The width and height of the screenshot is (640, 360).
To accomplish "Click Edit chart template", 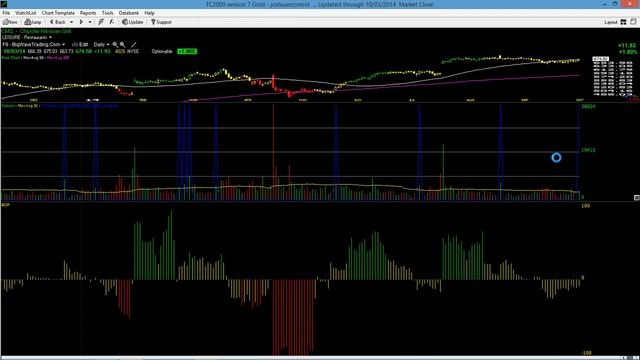I will click(80, 44).
